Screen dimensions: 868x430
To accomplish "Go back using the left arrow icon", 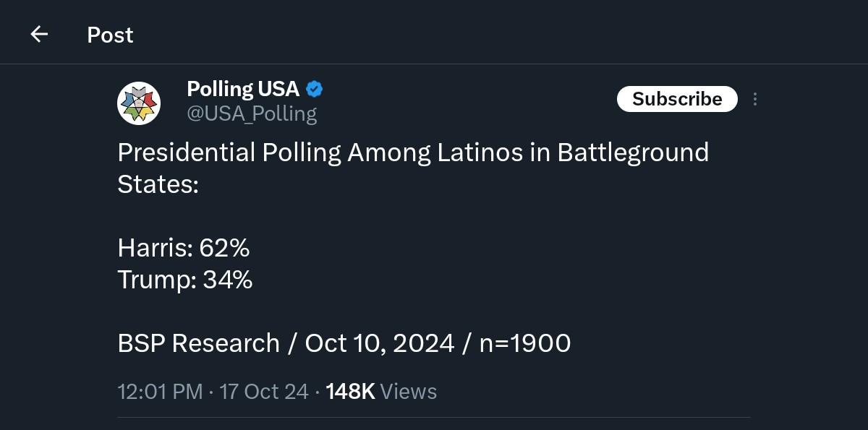I will click(39, 34).
